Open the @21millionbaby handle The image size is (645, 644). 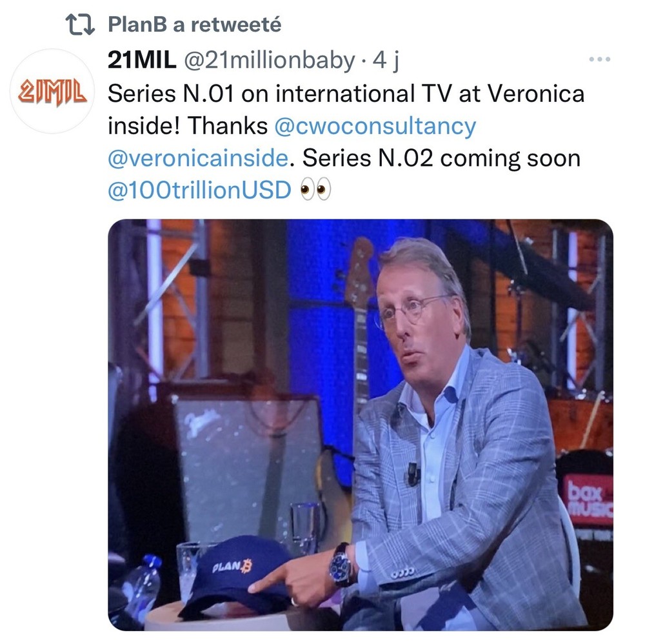270,61
